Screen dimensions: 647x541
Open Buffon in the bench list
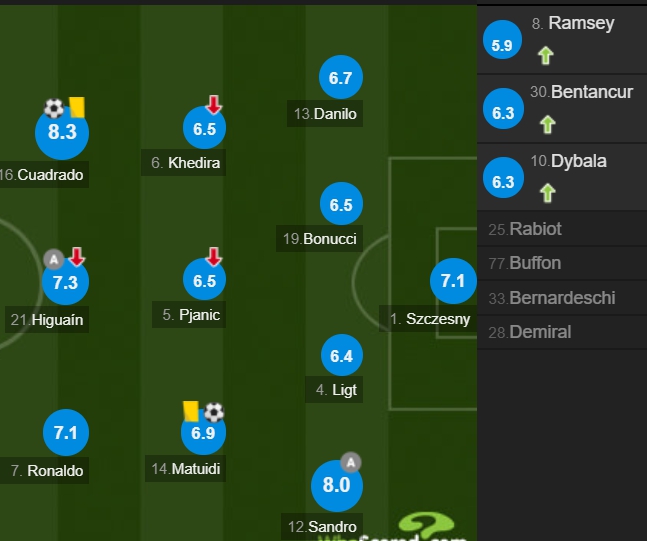pyautogui.click(x=562, y=263)
